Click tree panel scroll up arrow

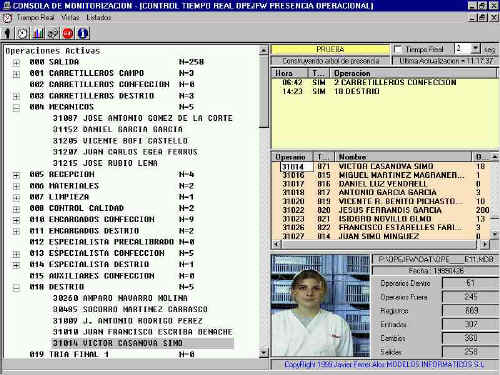pyautogui.click(x=264, y=50)
